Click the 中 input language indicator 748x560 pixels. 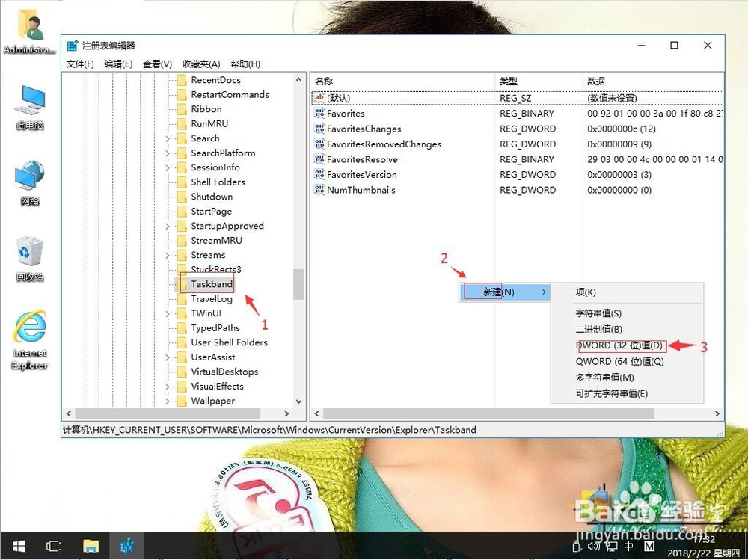(x=629, y=546)
